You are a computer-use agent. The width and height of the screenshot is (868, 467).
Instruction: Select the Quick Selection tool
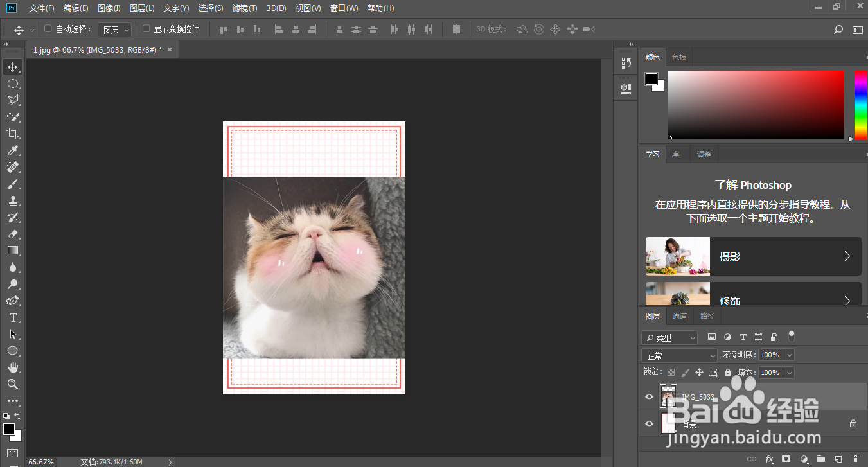click(x=12, y=117)
